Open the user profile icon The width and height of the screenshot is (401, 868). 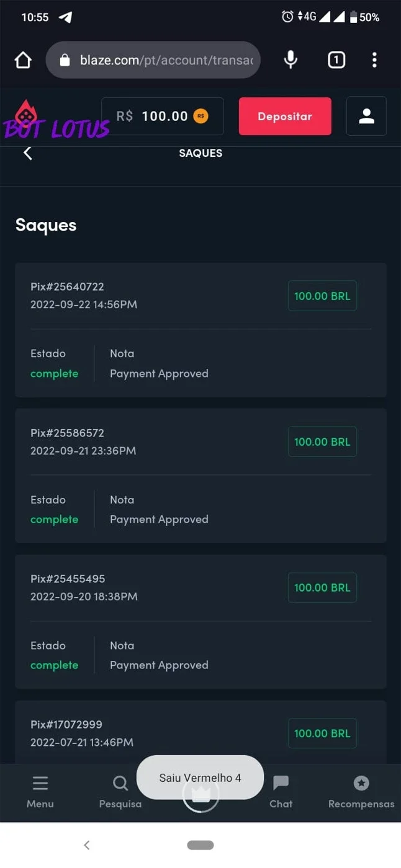tap(366, 116)
